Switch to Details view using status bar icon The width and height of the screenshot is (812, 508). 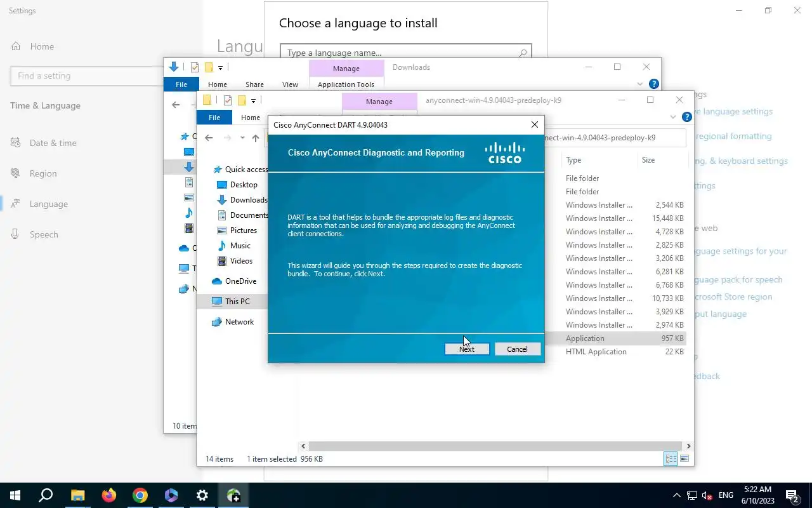point(671,458)
